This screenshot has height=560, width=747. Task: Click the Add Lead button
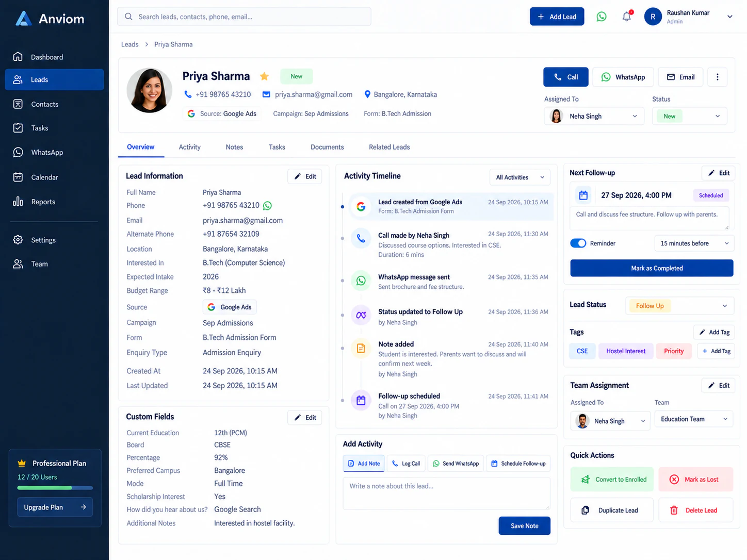point(557,17)
